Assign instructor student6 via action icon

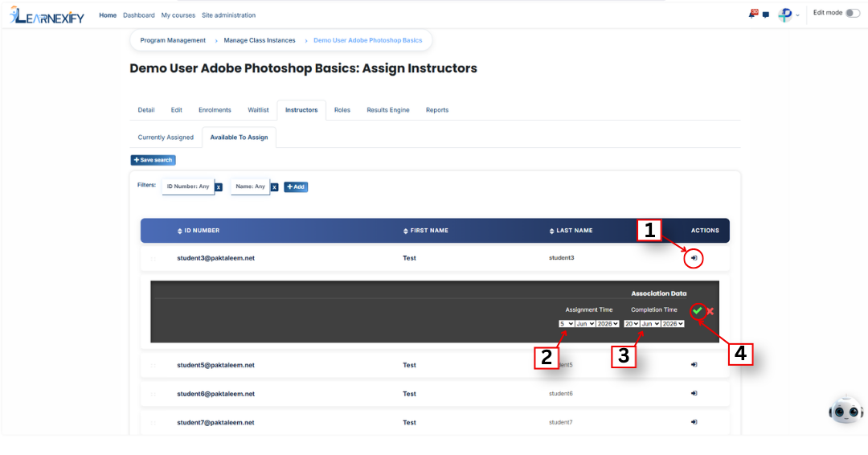click(x=694, y=394)
